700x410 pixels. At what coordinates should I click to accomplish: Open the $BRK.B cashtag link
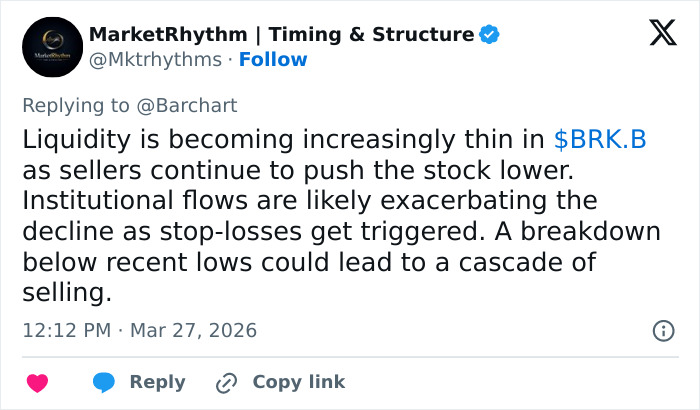(600, 140)
